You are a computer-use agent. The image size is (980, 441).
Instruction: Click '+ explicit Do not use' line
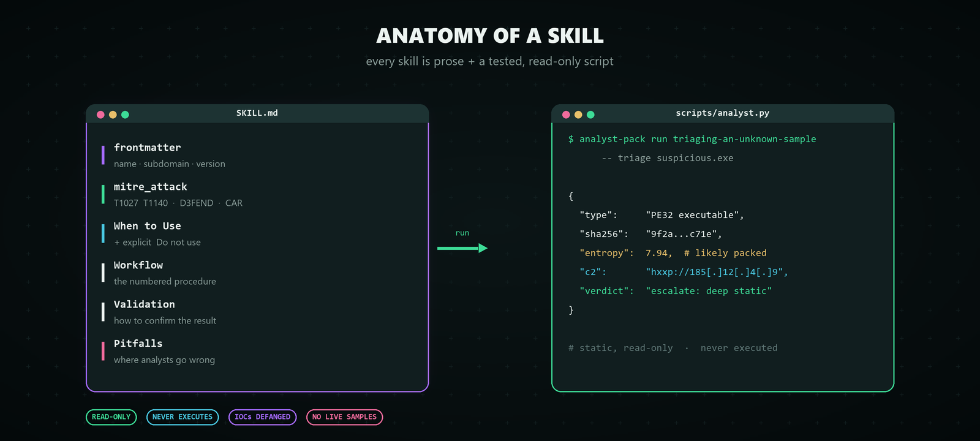pyautogui.click(x=157, y=243)
